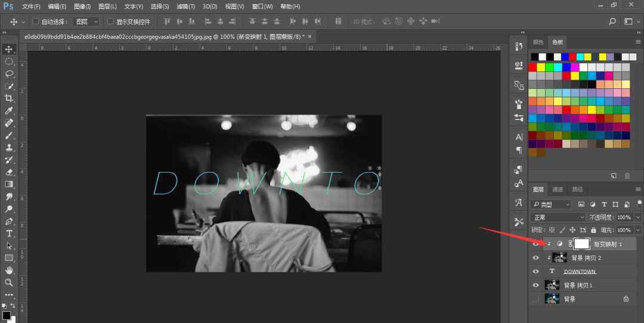Select the Pen tool
Viewport: 644px width, 323px height.
point(8,222)
